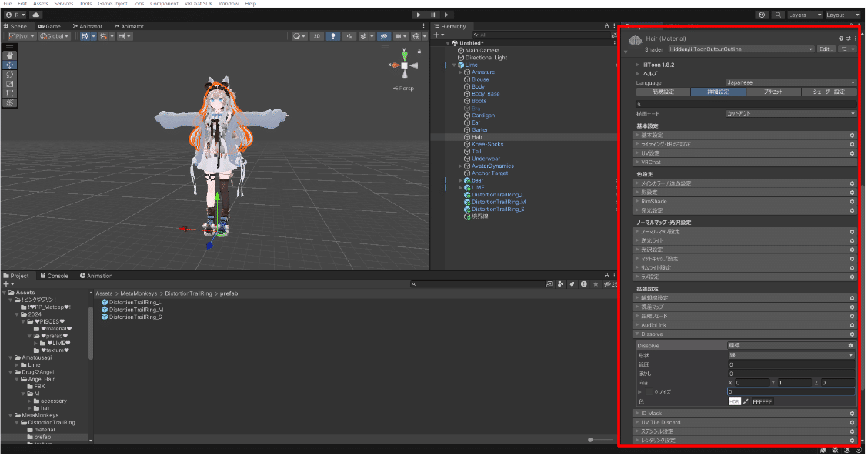The width and height of the screenshot is (868, 456).
Task: Open the Language dropdown set to Japanese
Action: [790, 82]
